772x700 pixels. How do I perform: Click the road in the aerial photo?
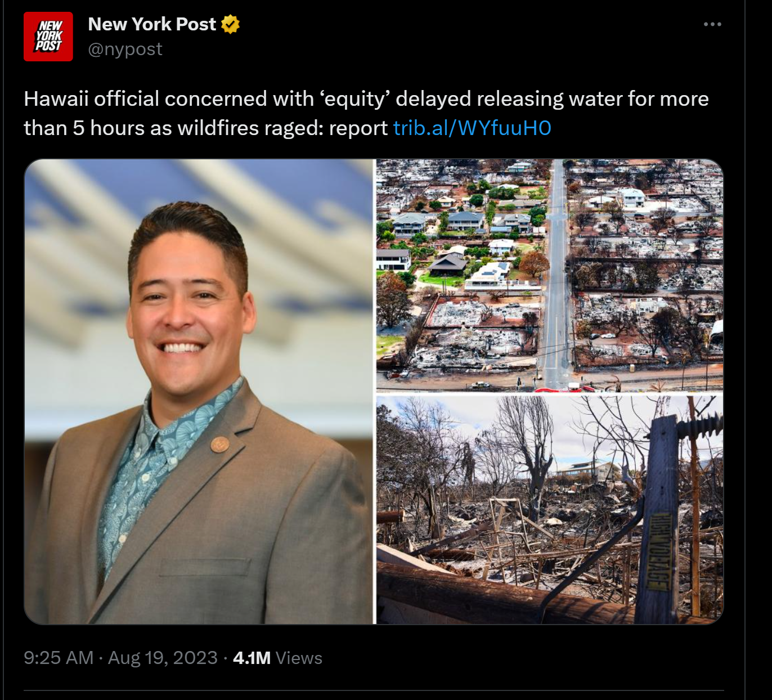(x=557, y=275)
